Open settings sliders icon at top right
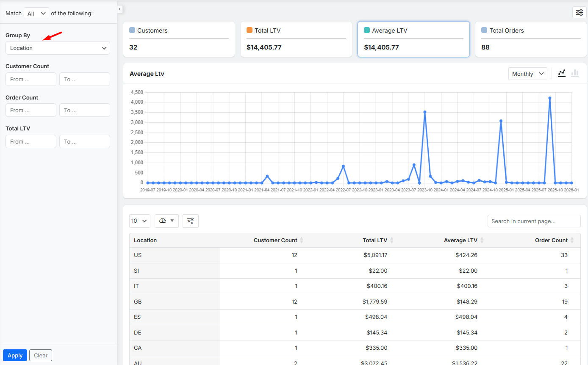 (x=579, y=12)
